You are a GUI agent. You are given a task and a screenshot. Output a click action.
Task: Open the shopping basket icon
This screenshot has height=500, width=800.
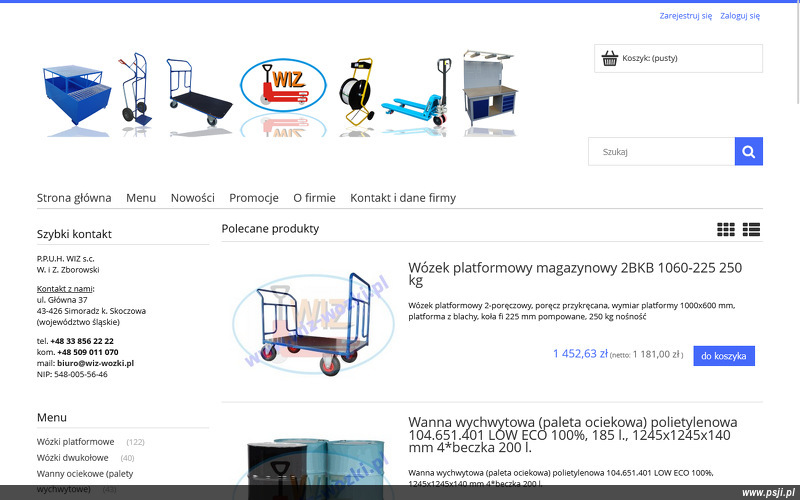pos(610,58)
